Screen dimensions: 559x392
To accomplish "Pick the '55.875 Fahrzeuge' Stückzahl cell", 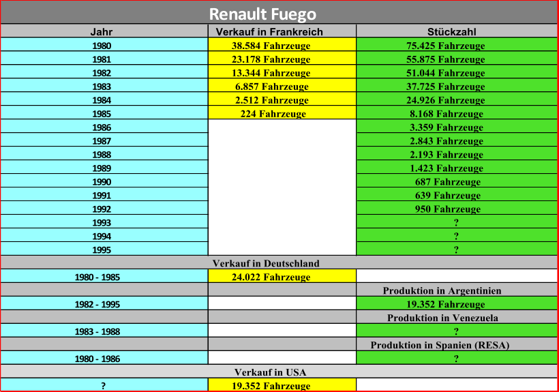I will click(457, 58).
